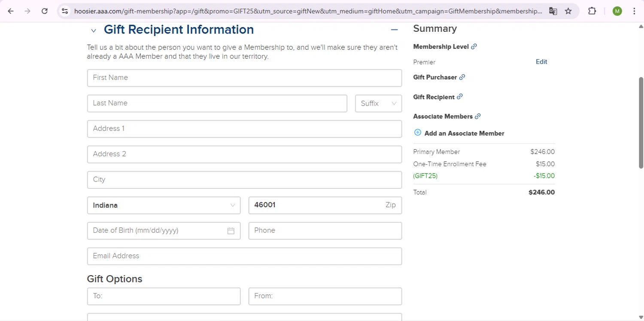Open the Indiana state dropdown
Image resolution: width=644 pixels, height=321 pixels.
click(x=164, y=205)
